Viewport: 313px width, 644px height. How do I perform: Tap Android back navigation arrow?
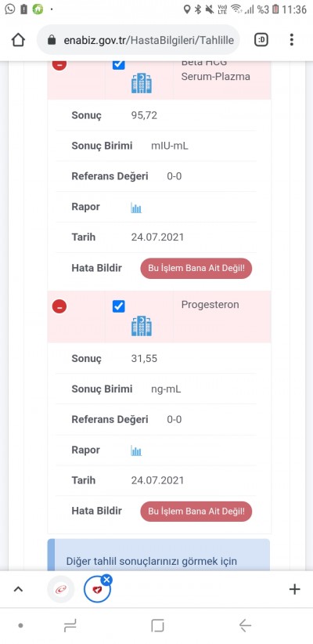(x=245, y=625)
